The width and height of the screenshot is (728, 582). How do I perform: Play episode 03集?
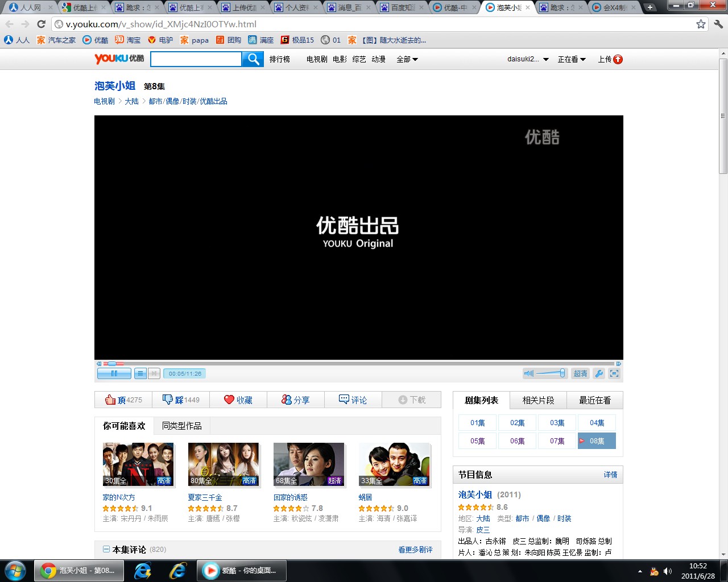(557, 423)
